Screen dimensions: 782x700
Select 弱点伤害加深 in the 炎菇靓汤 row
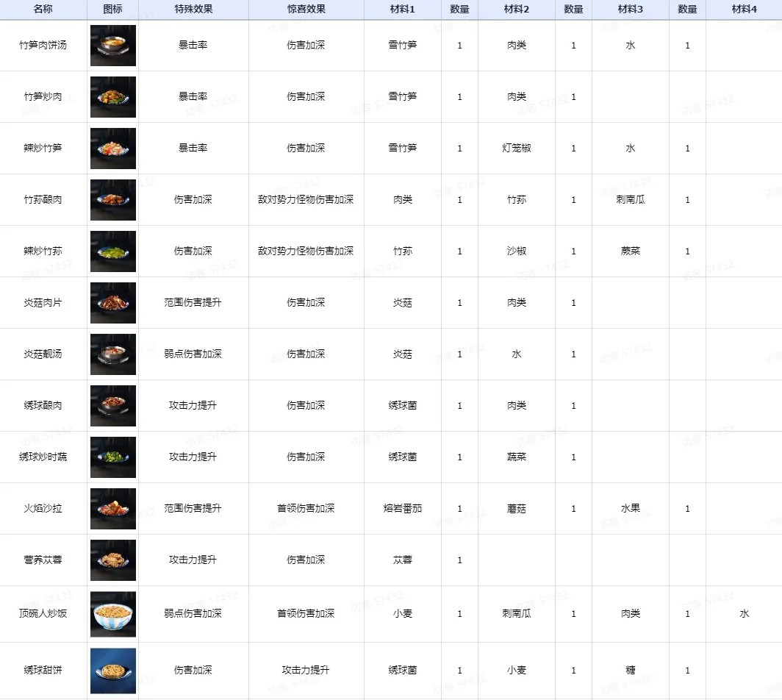[193, 354]
